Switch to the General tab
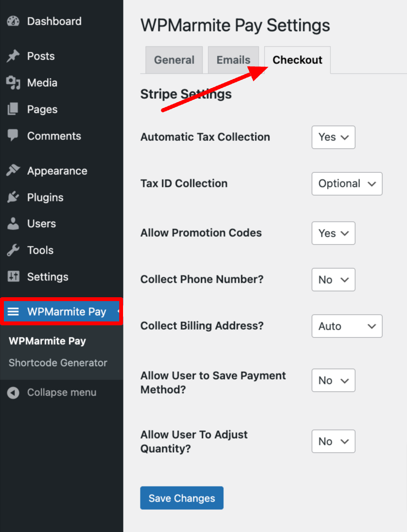This screenshot has height=532, width=407. (173, 60)
